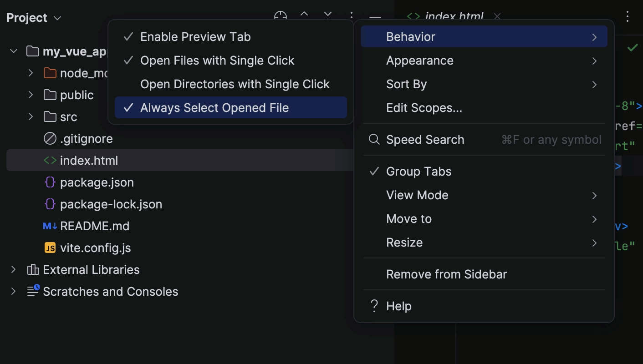The height and width of the screenshot is (364, 643).
Task: Select index.html in the project tree
Action: [89, 160]
